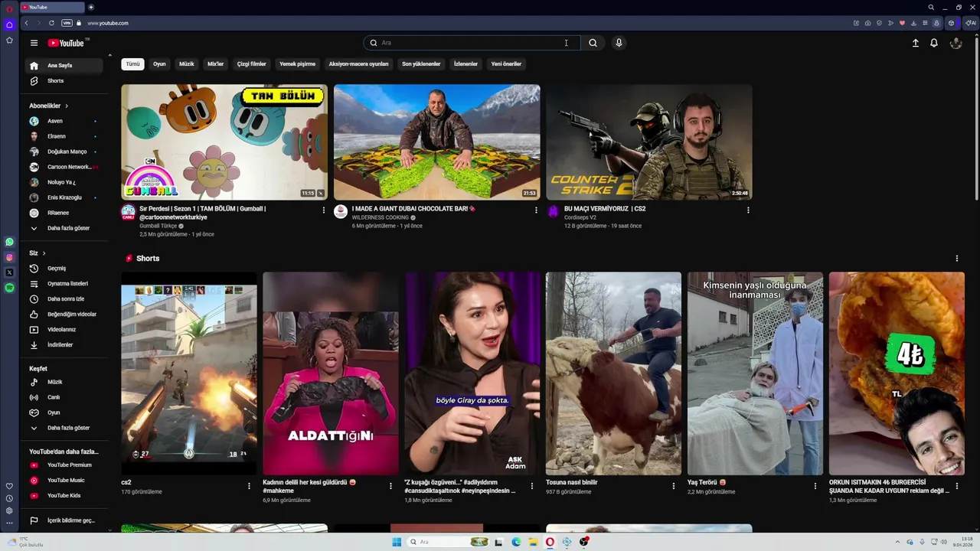This screenshot has height=551, width=980.
Task: Open the extensions cube icon
Action: tap(951, 23)
